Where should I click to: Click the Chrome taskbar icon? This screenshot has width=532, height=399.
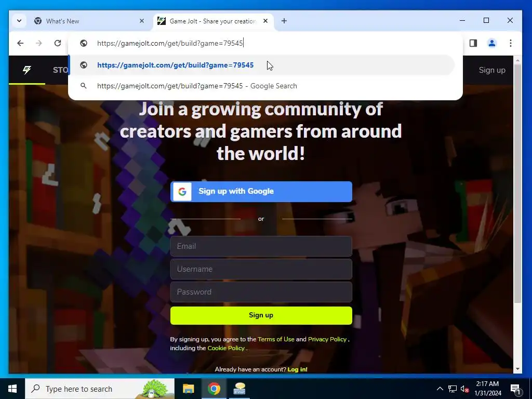tap(214, 389)
